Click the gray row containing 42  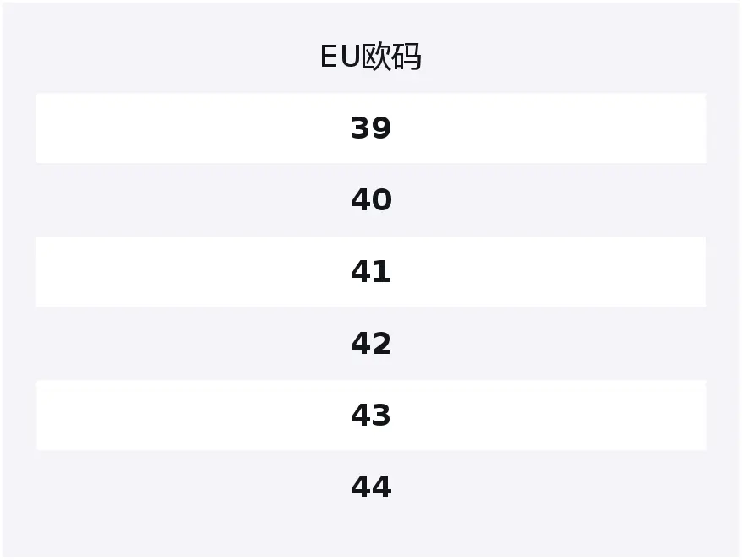coord(371,344)
